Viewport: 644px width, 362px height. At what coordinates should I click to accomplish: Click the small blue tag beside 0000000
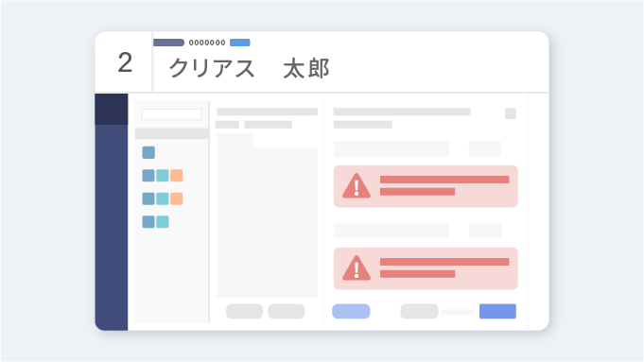pos(240,43)
